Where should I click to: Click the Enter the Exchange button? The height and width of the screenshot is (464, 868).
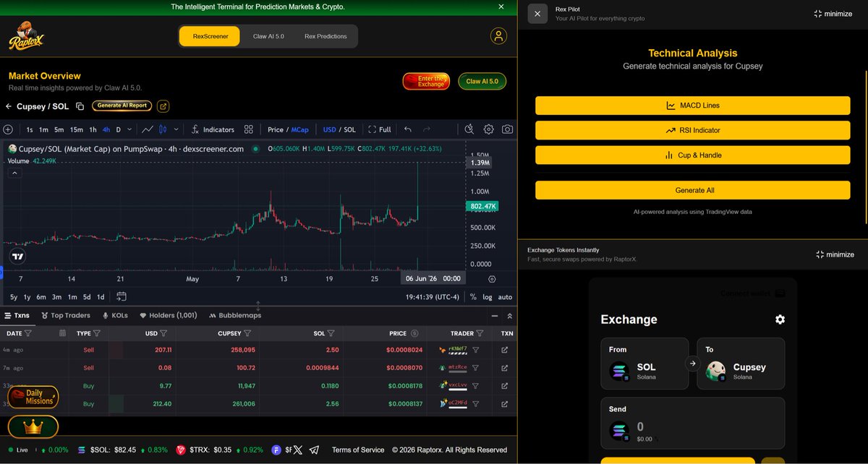click(426, 81)
